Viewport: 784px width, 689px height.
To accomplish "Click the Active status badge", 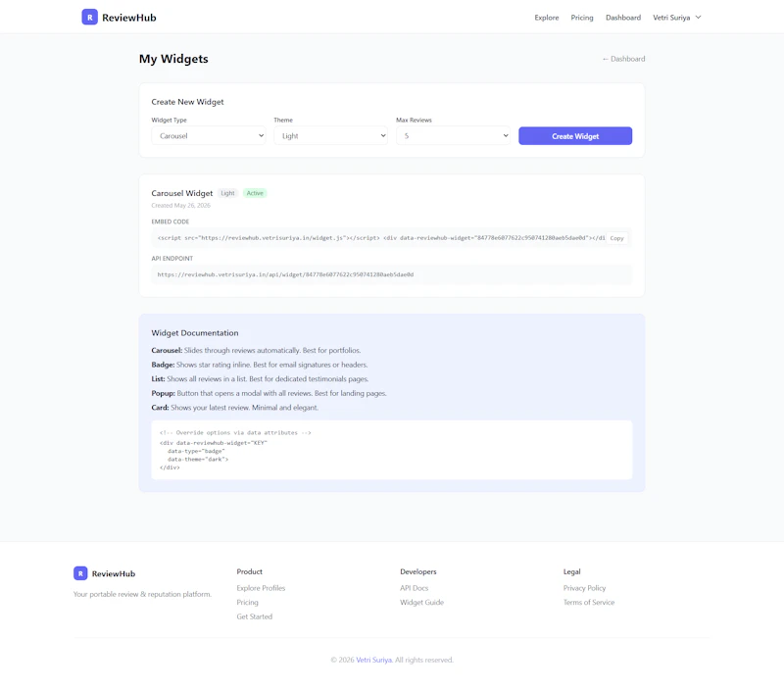I will (x=255, y=193).
